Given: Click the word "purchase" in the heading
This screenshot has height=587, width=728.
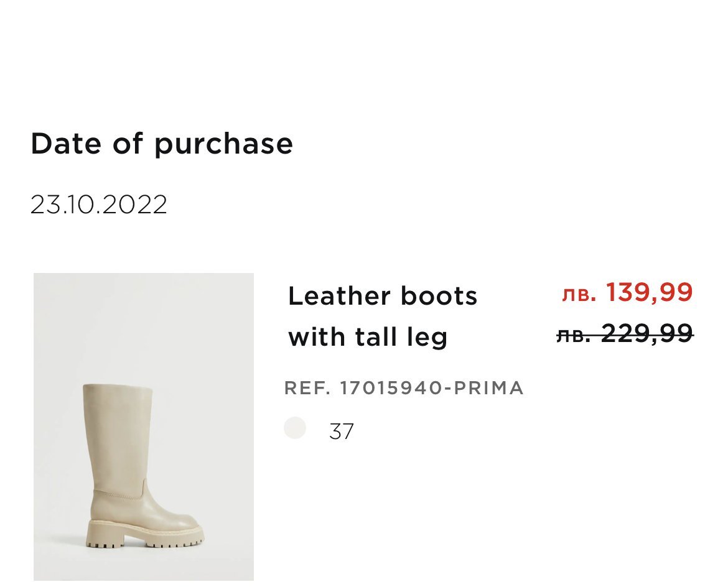Looking at the screenshot, I should click(223, 145).
